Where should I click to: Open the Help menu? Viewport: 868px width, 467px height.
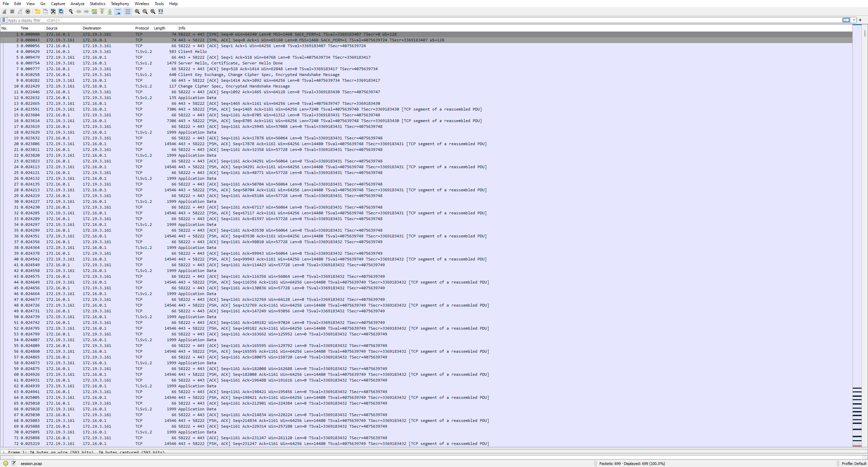point(173,4)
